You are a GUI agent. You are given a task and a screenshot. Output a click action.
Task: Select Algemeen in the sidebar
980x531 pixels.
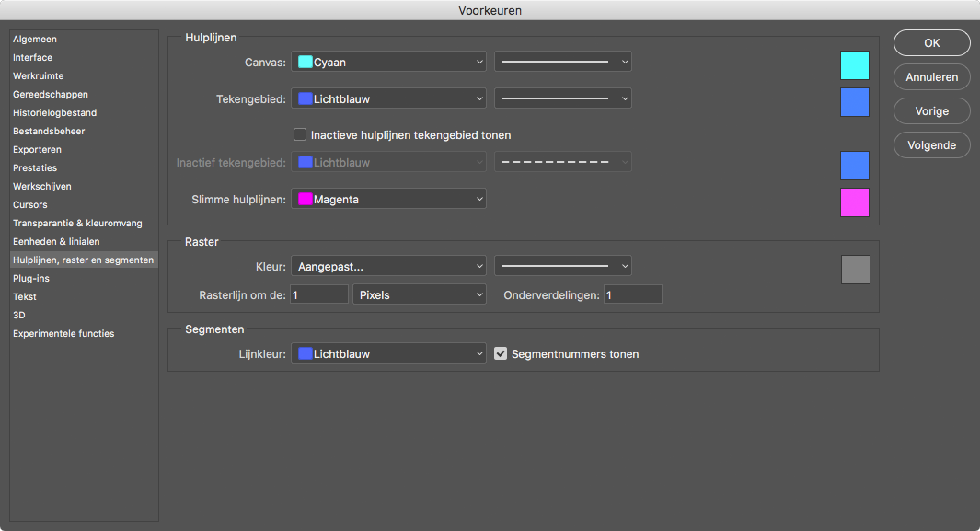tap(35, 40)
